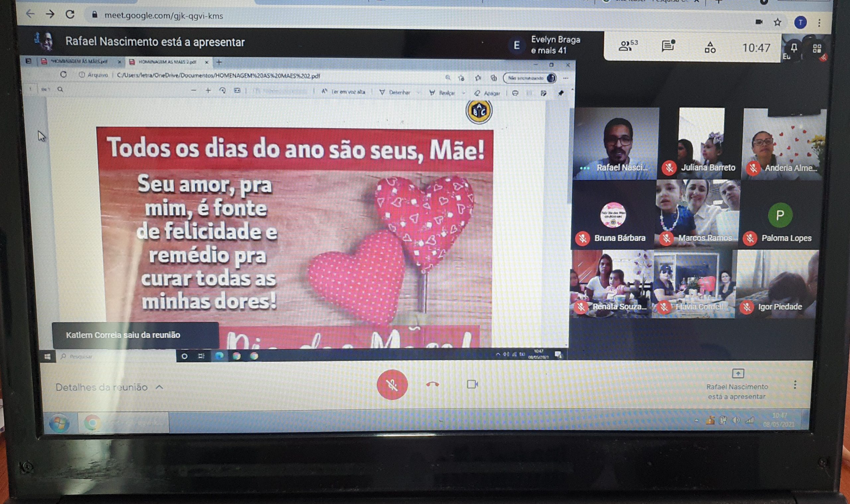Click the browser back arrow
This screenshot has height=504, width=850.
tap(30, 14)
